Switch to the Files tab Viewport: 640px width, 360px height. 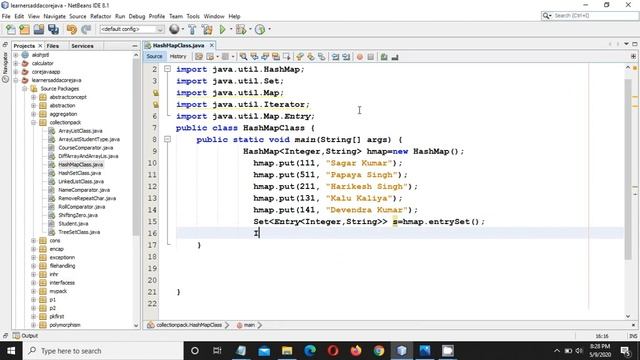[x=53, y=46]
